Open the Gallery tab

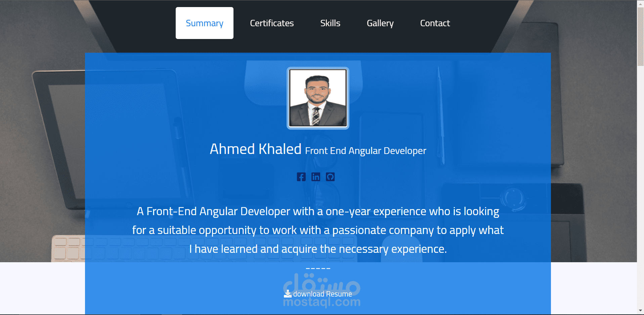pos(380,23)
